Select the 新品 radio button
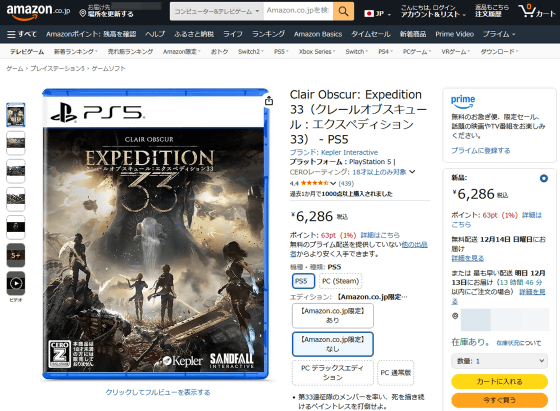This screenshot has width=560, height=411. click(x=544, y=178)
